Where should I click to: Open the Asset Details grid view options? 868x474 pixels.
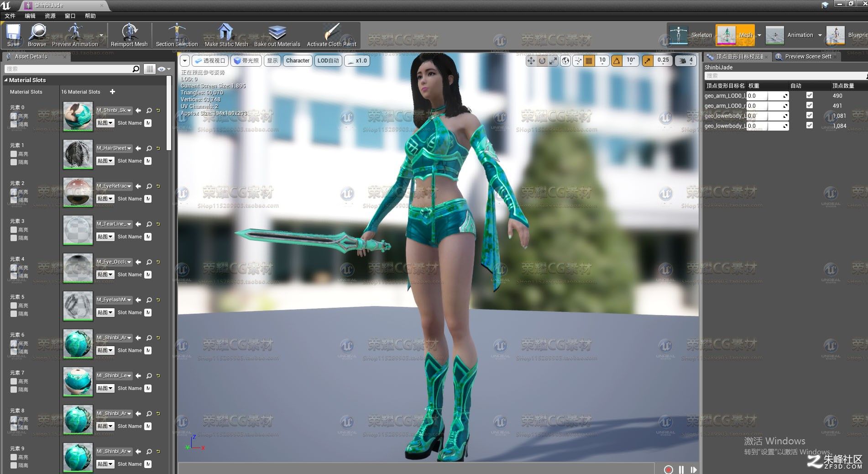(150, 69)
